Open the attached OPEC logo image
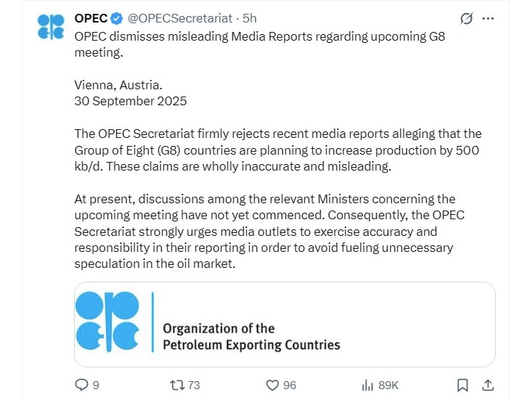This screenshot has width=532, height=400. [285, 324]
